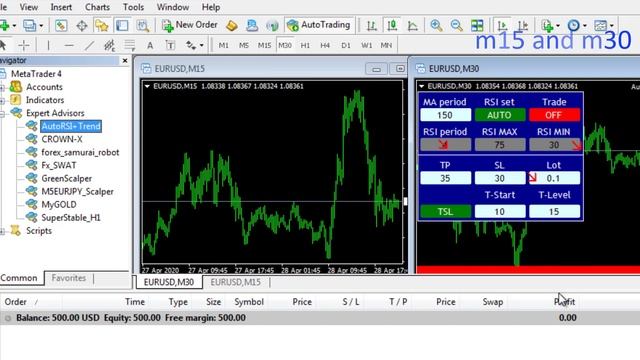This screenshot has width=640, height=360.
Task: Open the Tools menu
Action: (133, 7)
